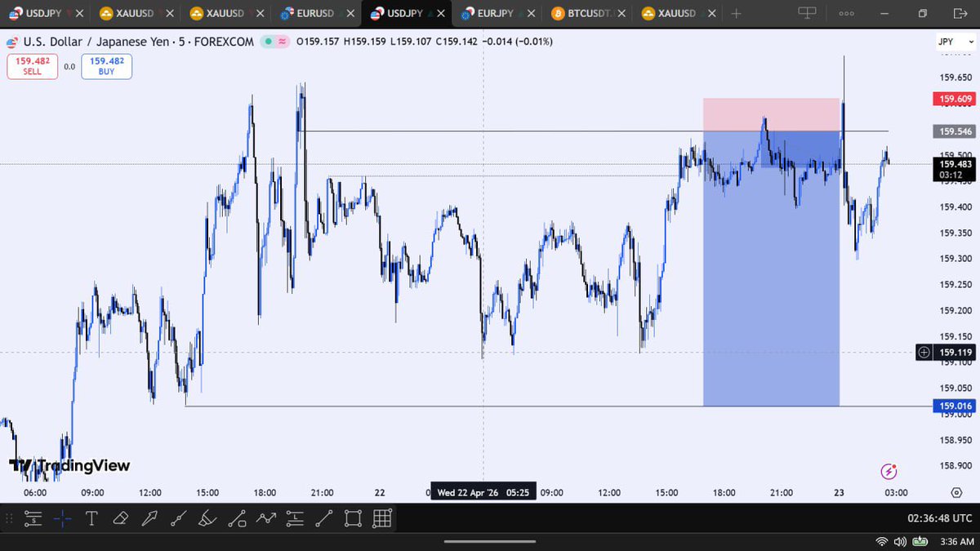Screen dimensions: 980x551
Task: Close the active USDJPY tab
Action: point(439,13)
